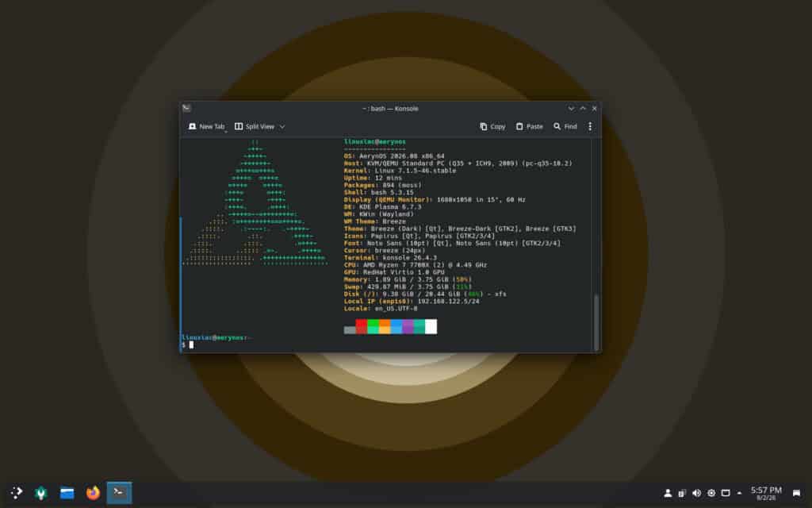The height and width of the screenshot is (508, 812).
Task: Open the volume control in system tray
Action: coord(696,493)
